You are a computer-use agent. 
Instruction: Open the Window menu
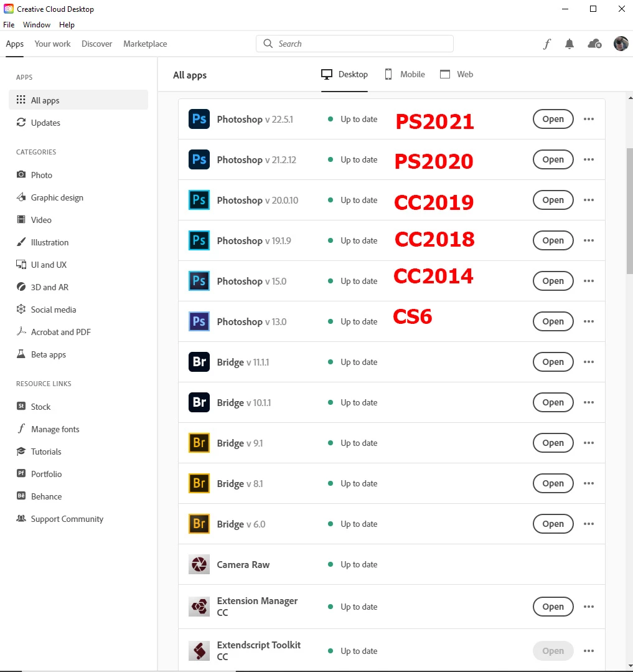pos(37,25)
